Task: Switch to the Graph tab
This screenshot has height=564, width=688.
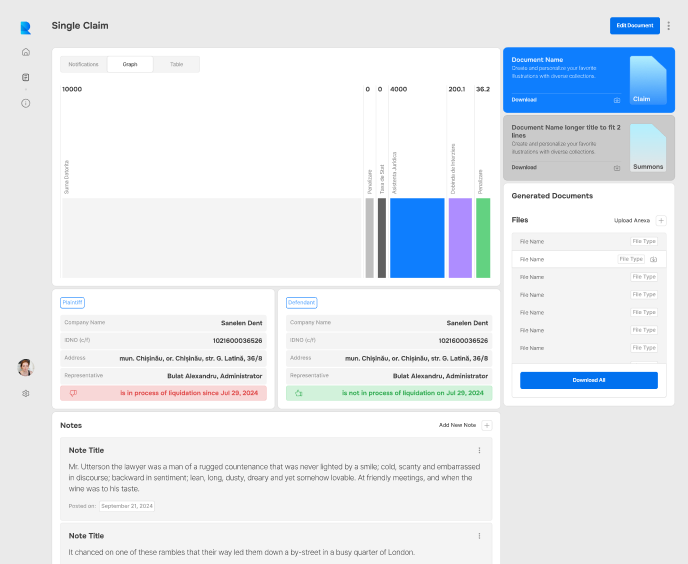Action: coord(130,64)
